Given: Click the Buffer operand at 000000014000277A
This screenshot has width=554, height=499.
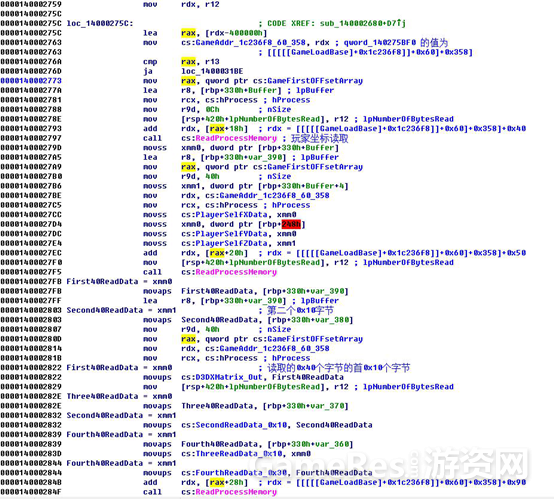Looking at the screenshot, I should (x=263, y=90).
